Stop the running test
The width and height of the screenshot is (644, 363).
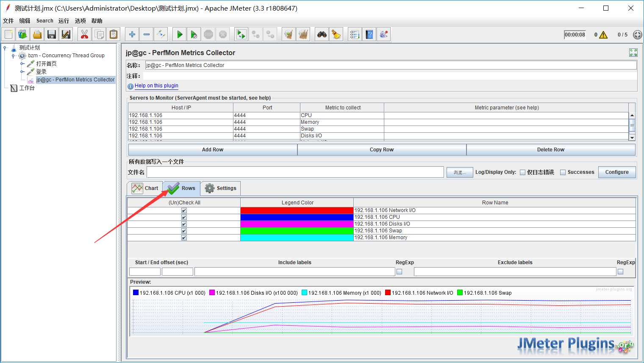(208, 34)
